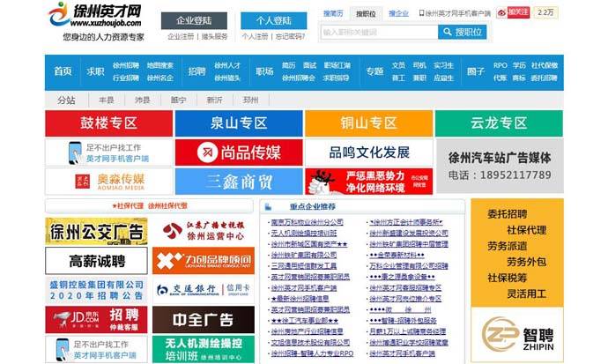
Task: Open 专题 in the navigation bar
Action: pos(374,71)
